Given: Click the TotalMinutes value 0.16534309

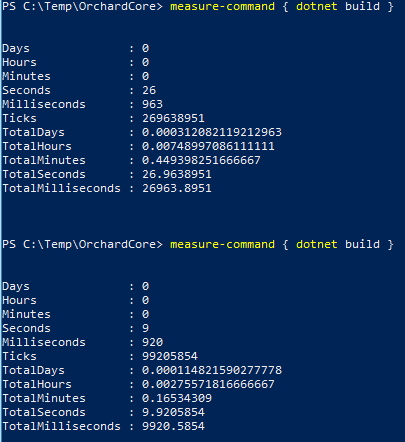Looking at the screenshot, I should (177, 398).
